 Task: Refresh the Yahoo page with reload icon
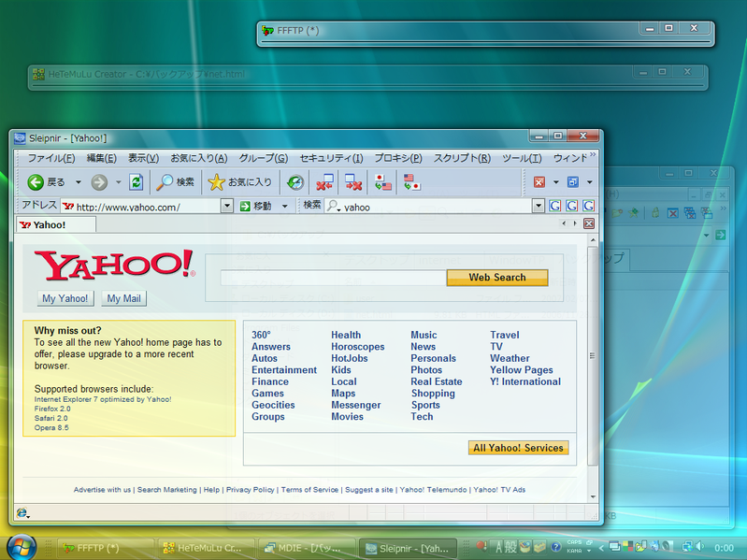tap(136, 182)
